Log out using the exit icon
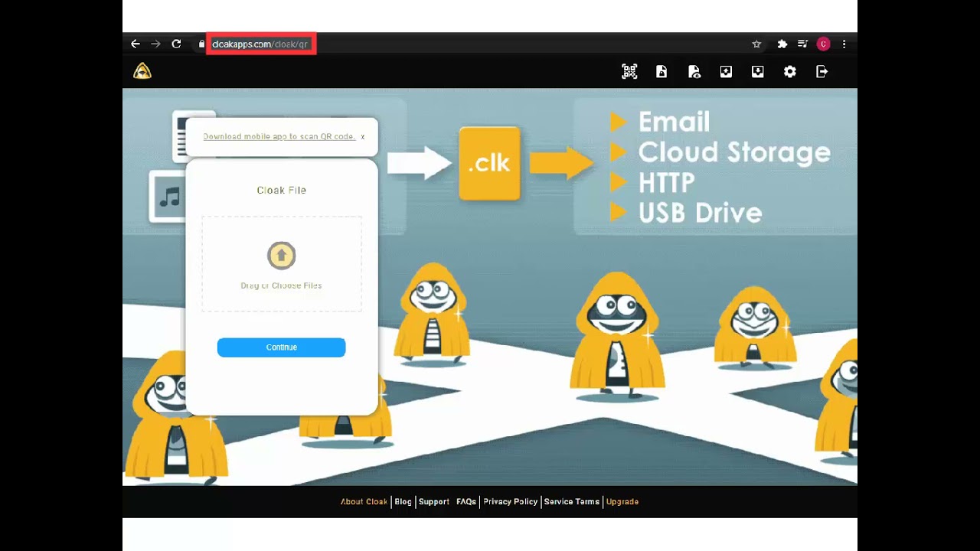The width and height of the screenshot is (980, 551). [822, 71]
